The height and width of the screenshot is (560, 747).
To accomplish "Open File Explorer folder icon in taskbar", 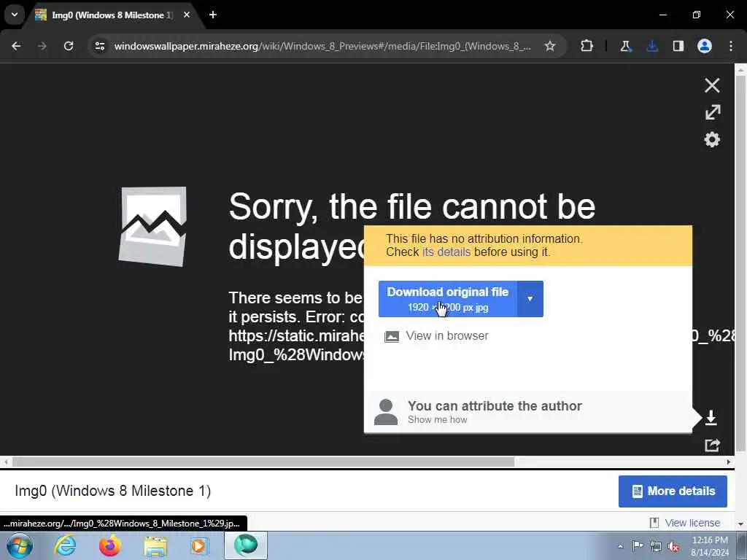I will (x=155, y=546).
